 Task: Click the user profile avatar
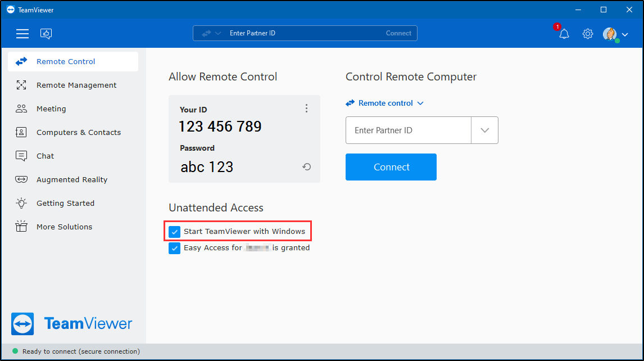coord(610,34)
